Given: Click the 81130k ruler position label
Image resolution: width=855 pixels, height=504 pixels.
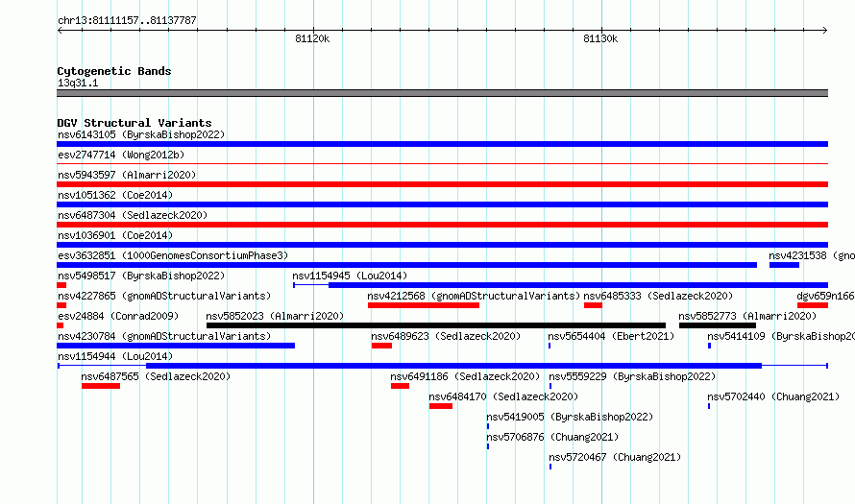Looking at the screenshot, I should tap(600, 38).
